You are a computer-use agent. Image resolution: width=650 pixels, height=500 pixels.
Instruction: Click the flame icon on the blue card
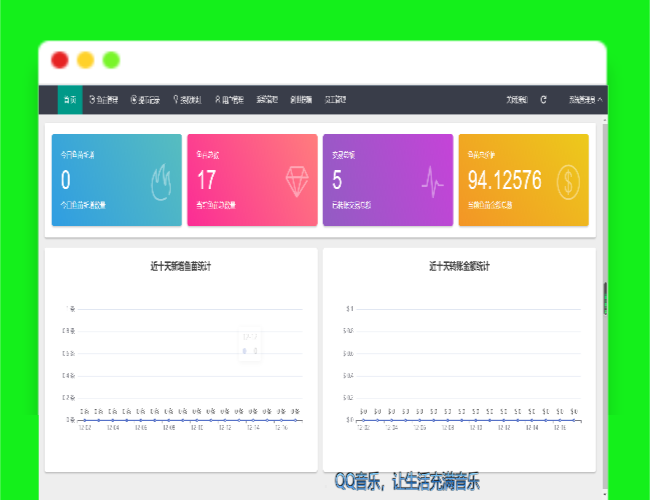pyautogui.click(x=161, y=182)
